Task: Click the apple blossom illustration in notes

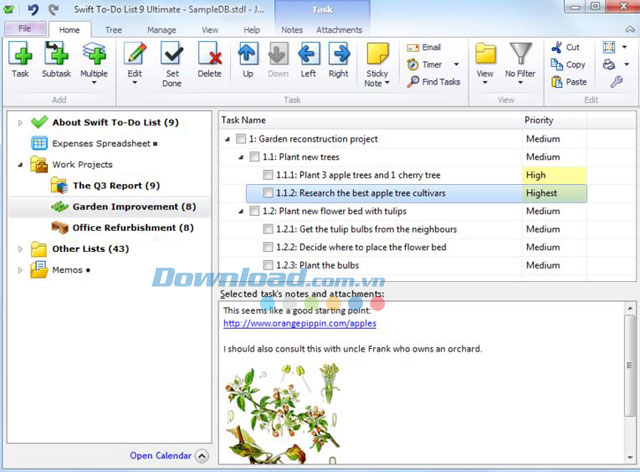Action: click(282, 413)
